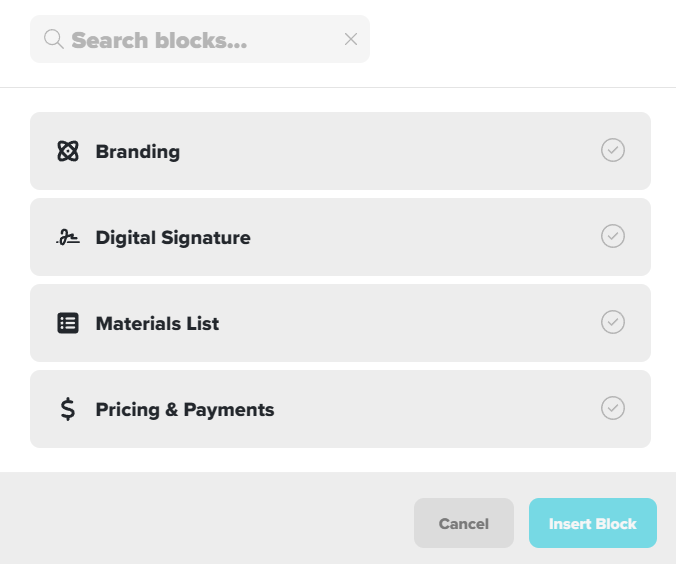Choose the Digital Signature block label
The width and height of the screenshot is (676, 564).
[x=173, y=238]
